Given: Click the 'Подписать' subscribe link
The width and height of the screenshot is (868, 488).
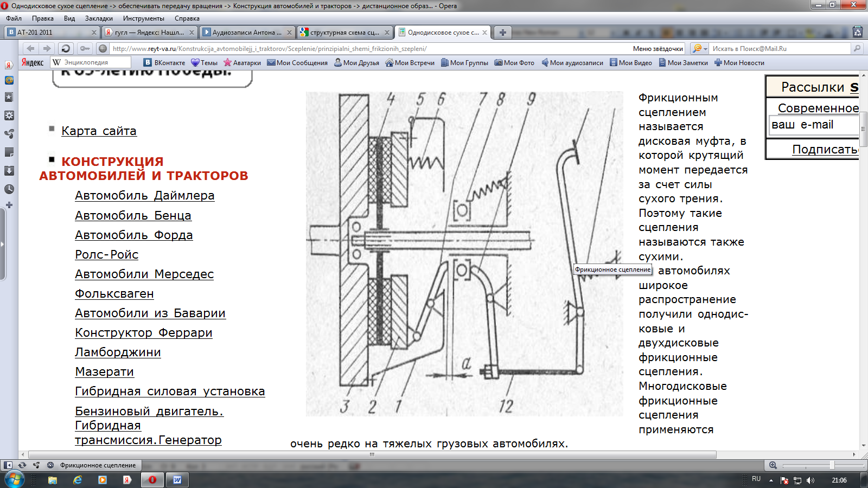Looking at the screenshot, I should 825,149.
